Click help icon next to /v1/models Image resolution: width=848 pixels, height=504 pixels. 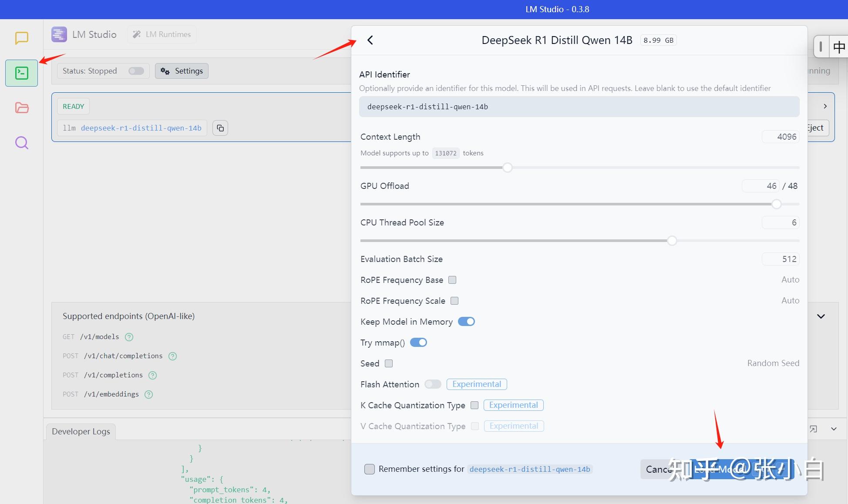point(129,337)
